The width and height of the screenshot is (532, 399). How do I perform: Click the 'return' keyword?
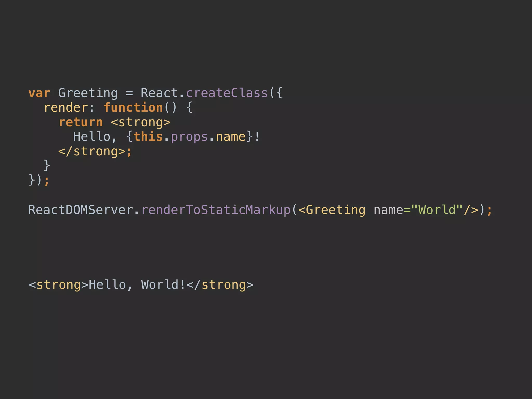(81, 122)
